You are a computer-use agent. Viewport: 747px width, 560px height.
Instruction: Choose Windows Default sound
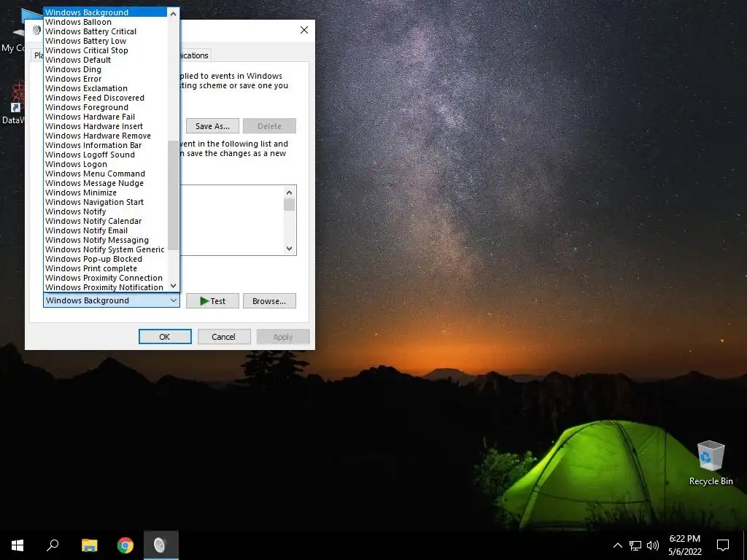coord(106,60)
